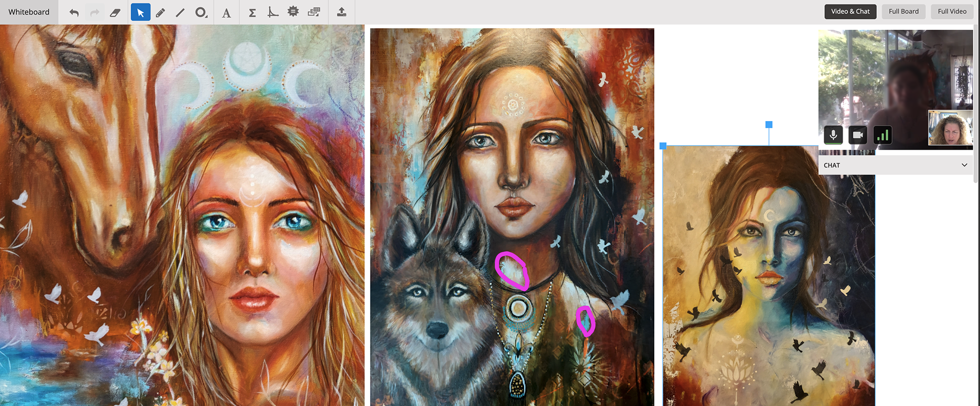Switch to Video & Chat view
The image size is (980, 406).
coord(850,11)
